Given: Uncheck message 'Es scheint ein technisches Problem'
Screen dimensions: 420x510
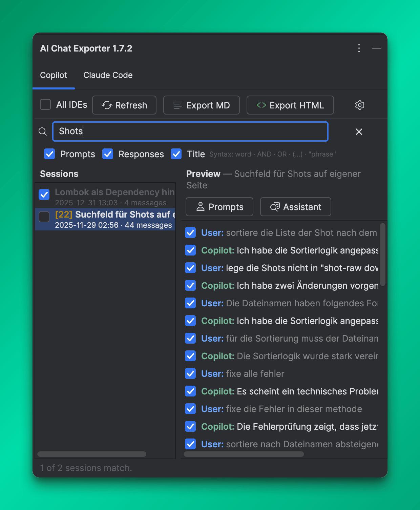Looking at the screenshot, I should pos(190,391).
